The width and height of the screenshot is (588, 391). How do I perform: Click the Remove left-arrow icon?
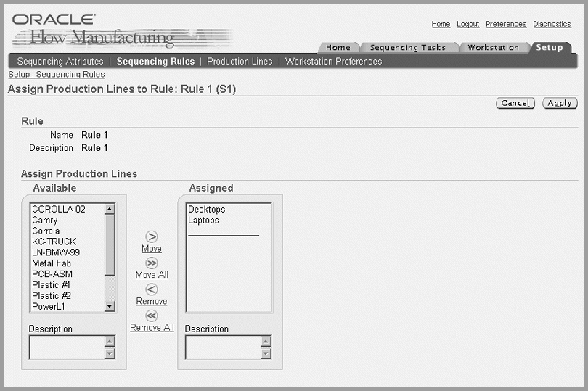click(152, 289)
